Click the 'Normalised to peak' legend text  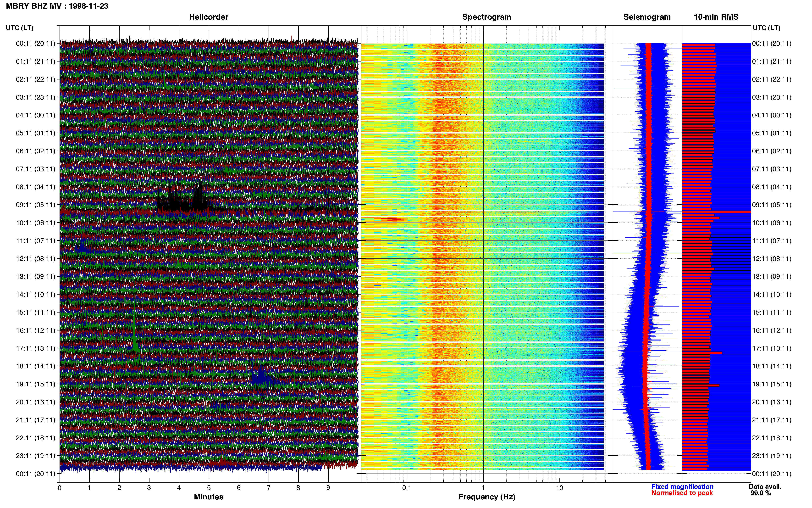click(x=682, y=493)
